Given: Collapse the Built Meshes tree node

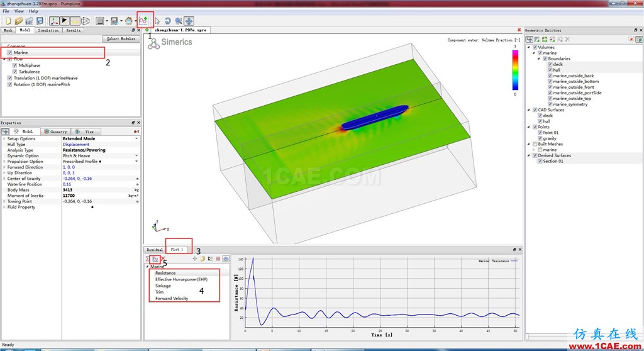Looking at the screenshot, I should [x=529, y=144].
